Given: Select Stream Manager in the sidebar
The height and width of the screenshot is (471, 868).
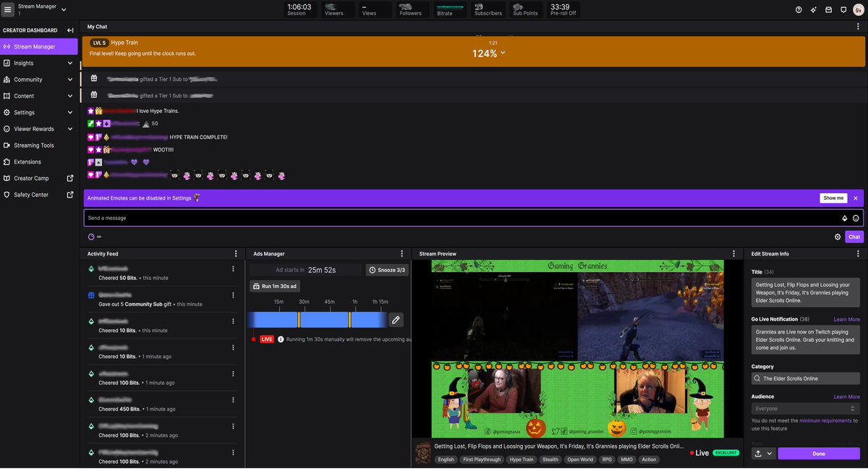Looking at the screenshot, I should (38, 46).
